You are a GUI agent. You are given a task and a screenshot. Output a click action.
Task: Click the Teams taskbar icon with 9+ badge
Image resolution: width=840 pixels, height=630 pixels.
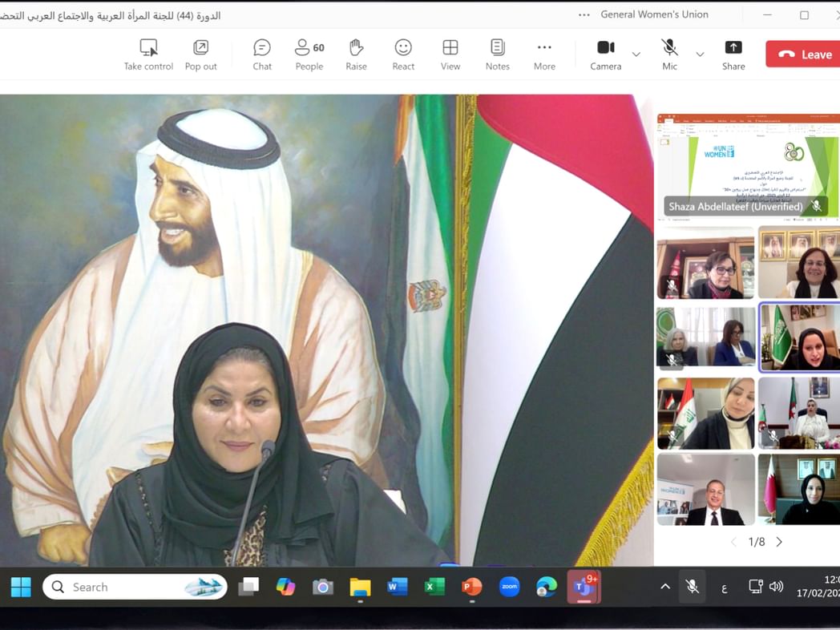584,588
